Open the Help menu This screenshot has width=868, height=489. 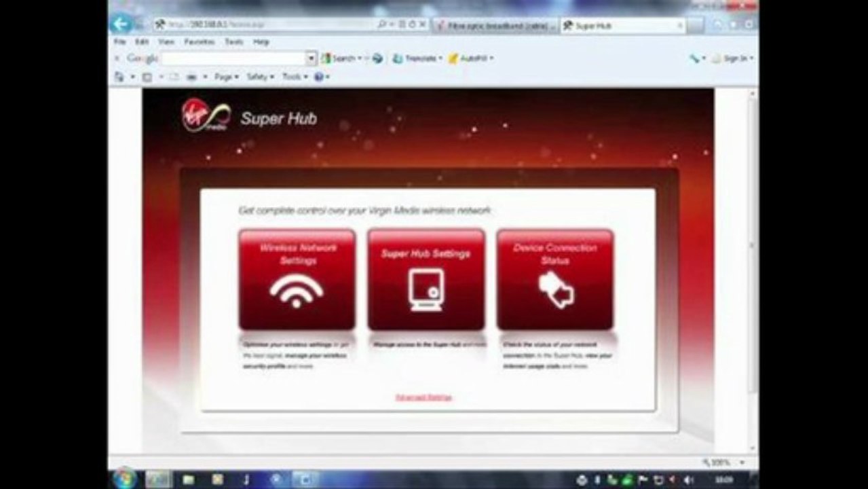pos(261,41)
